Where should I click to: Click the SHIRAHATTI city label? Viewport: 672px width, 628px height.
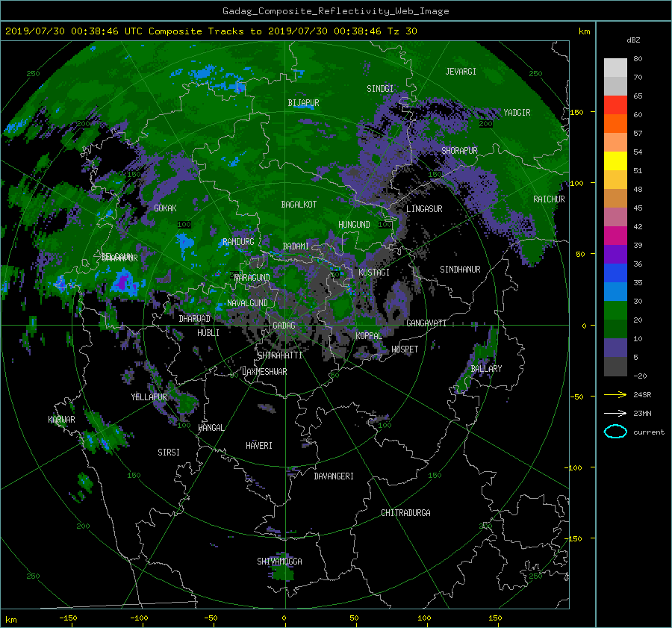click(x=280, y=355)
